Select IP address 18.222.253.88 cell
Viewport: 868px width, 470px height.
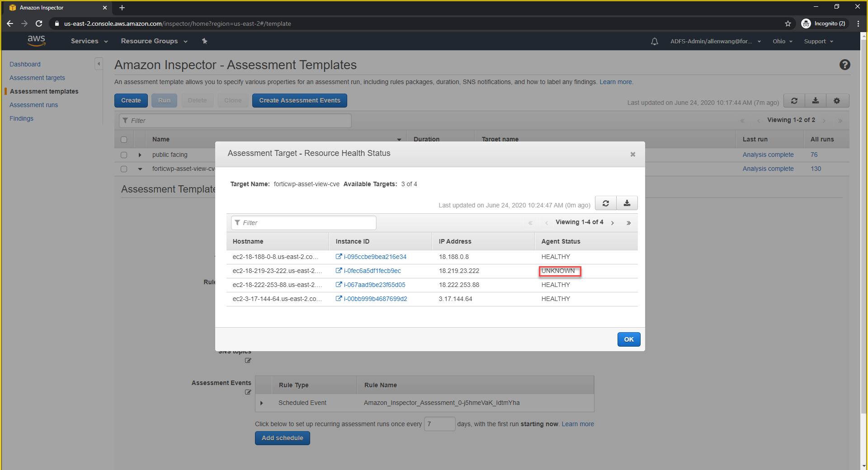pos(459,285)
